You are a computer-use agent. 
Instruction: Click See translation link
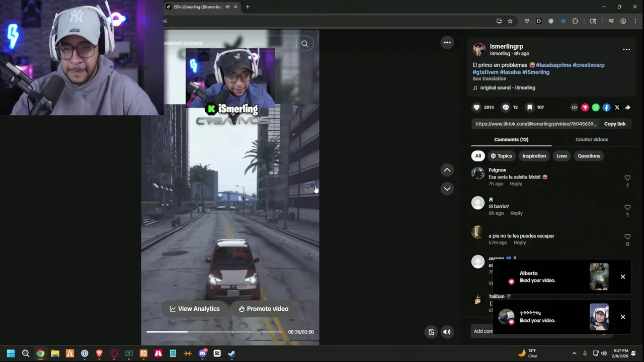click(489, 78)
